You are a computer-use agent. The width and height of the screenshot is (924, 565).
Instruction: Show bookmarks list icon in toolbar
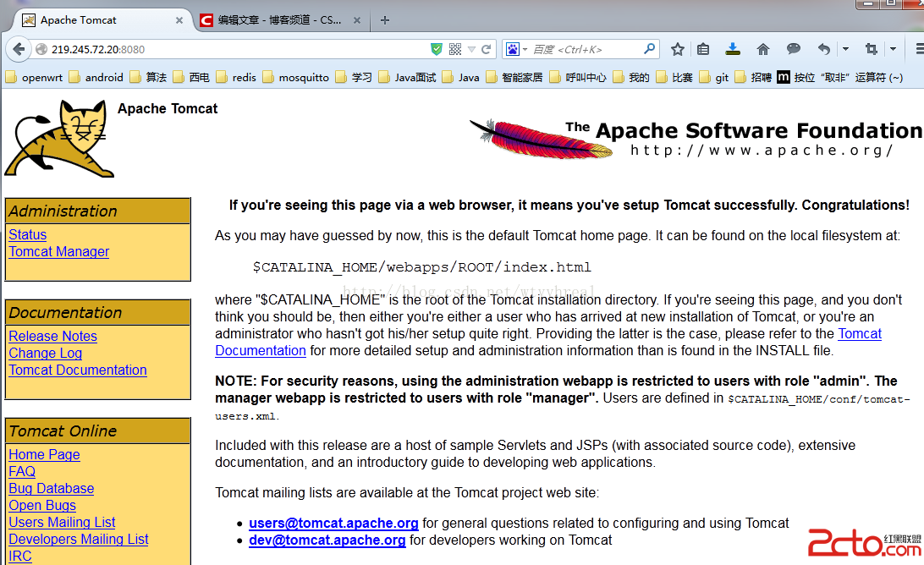pos(703,50)
